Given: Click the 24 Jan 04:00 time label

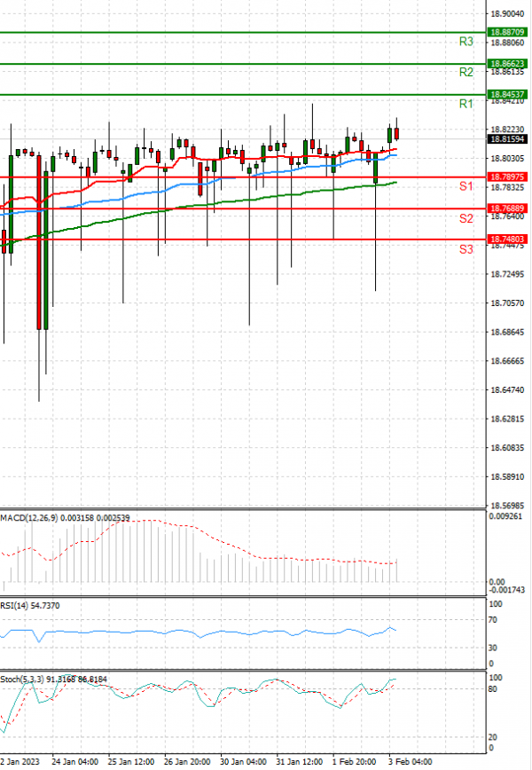Looking at the screenshot, I should (74, 762).
